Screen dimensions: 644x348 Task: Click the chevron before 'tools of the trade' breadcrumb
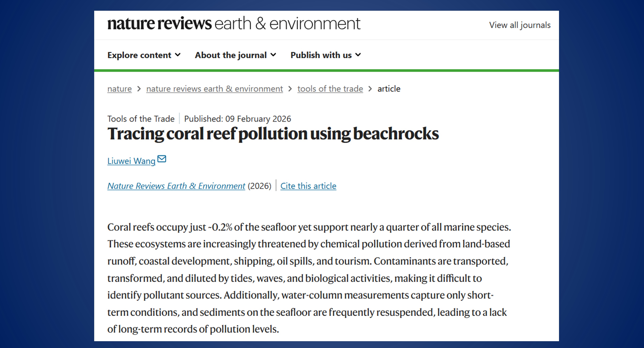tap(290, 89)
